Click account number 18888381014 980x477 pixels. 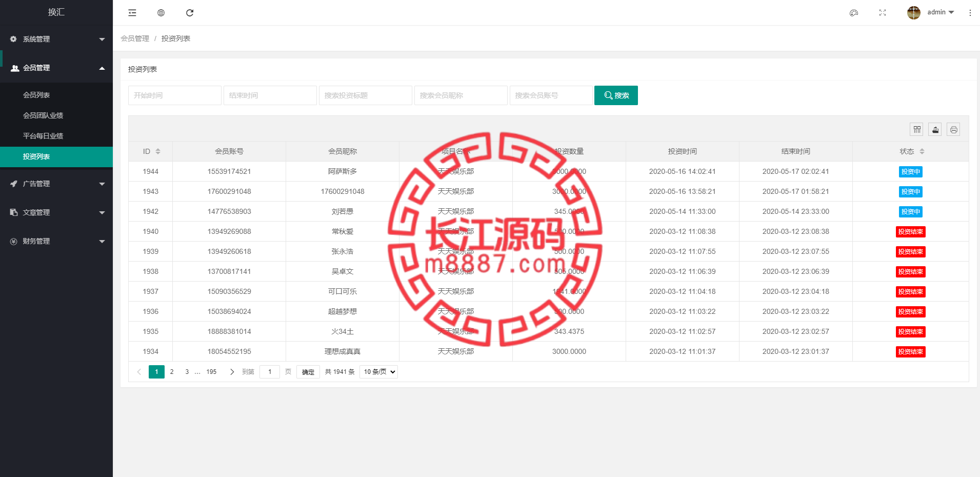229,331
